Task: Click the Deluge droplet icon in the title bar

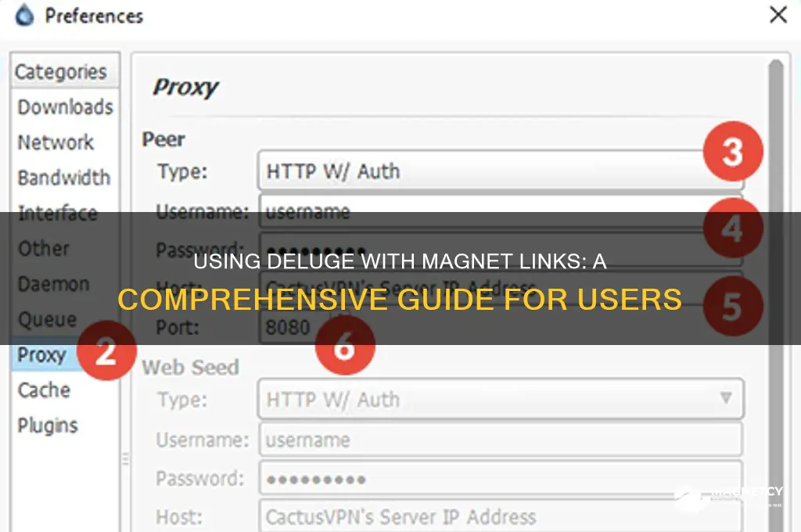Action: [x=24, y=16]
